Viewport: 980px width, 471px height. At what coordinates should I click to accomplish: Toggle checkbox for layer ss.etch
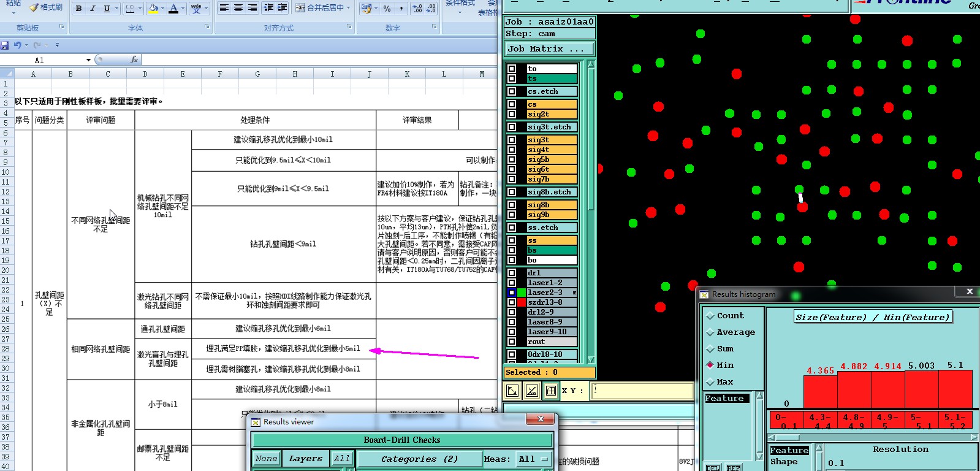(x=512, y=228)
